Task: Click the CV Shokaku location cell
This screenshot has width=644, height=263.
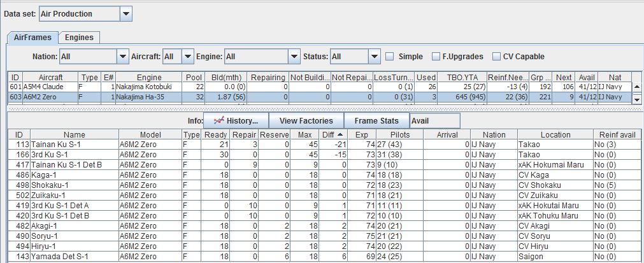Action: tap(555, 185)
